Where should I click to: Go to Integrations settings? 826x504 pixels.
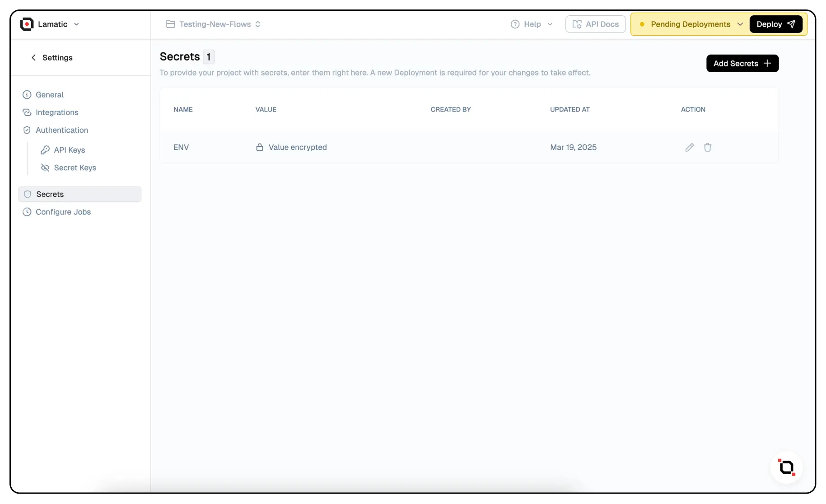(57, 112)
